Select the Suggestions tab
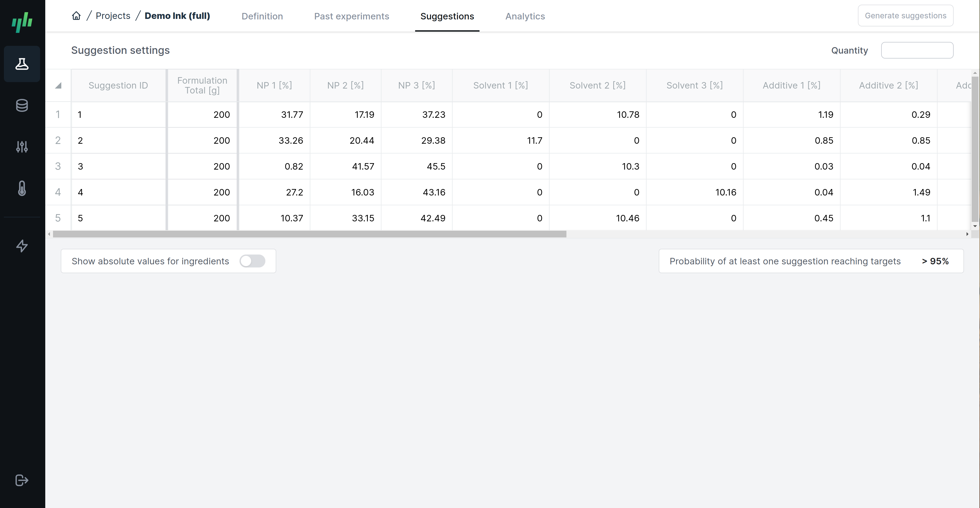 (x=447, y=16)
